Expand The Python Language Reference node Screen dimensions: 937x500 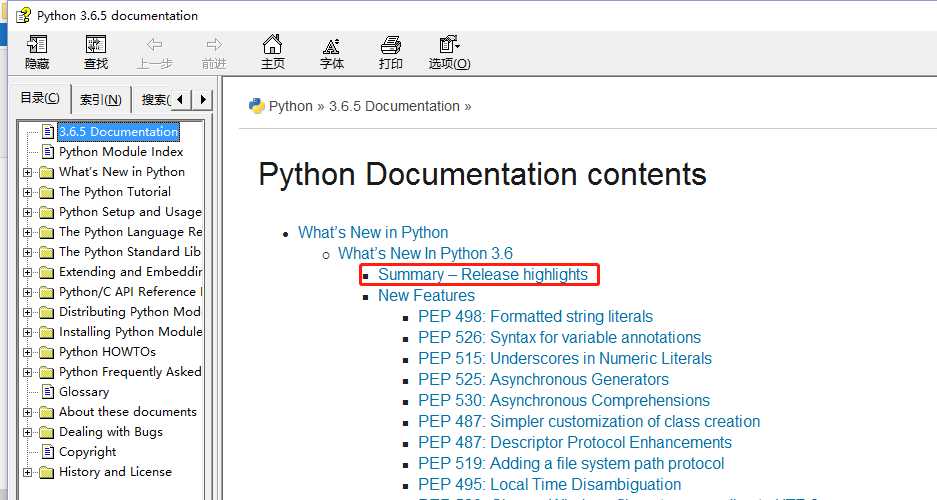[x=27, y=232]
